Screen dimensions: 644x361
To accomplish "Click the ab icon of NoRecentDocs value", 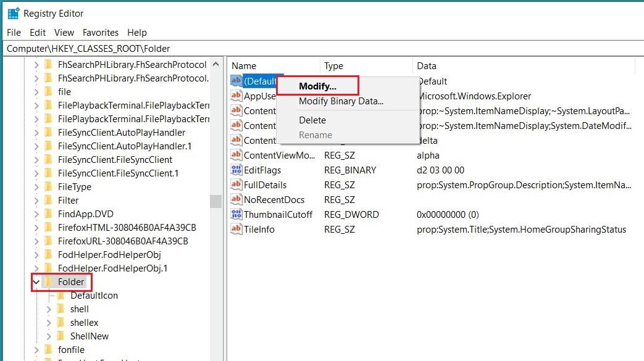I will (x=236, y=199).
